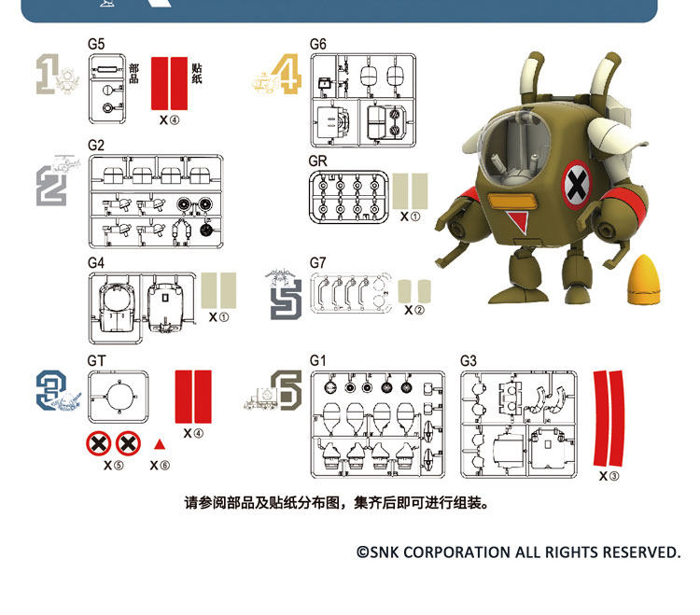
Task: Open the G5 sprue diagram
Action: pos(107,89)
